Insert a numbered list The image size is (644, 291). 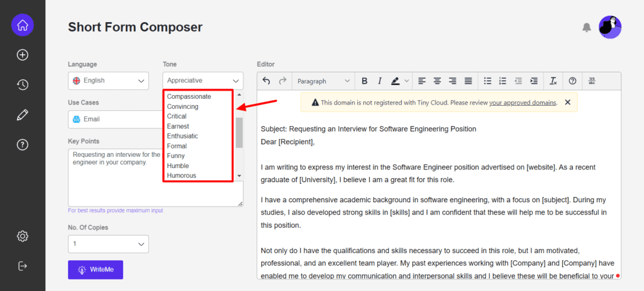[x=502, y=81]
